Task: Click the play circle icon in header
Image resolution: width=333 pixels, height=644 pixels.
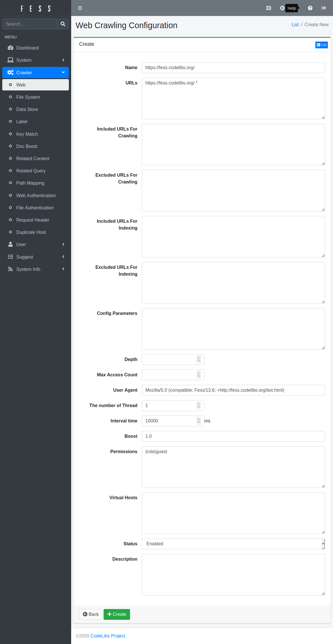Action: point(282,8)
